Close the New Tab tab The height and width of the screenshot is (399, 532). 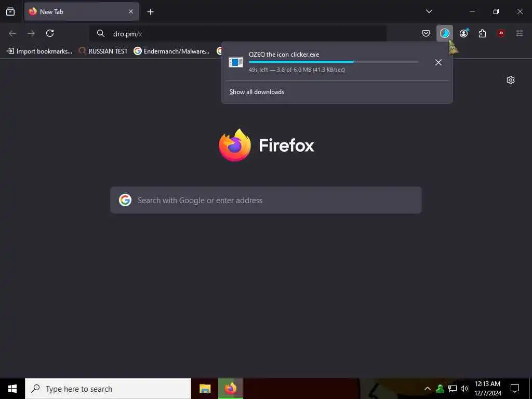click(131, 11)
